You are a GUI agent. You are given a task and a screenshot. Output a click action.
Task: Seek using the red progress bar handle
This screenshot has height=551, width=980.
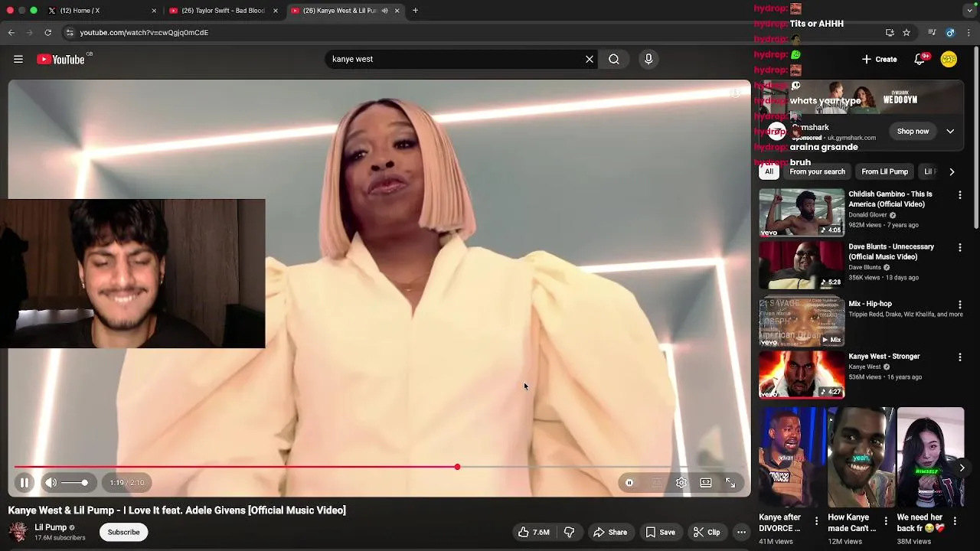[x=457, y=467]
